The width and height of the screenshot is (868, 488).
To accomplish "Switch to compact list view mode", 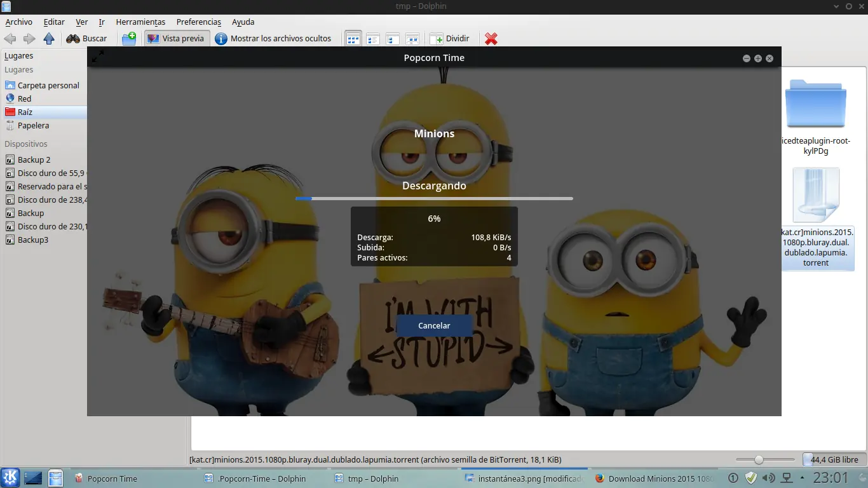I will 373,39.
